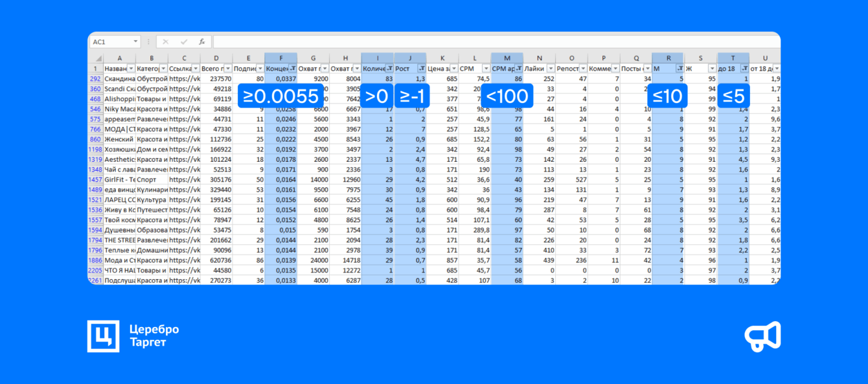The image size is (868, 384).
Task: Click cell with value 12272
Action: point(345,270)
